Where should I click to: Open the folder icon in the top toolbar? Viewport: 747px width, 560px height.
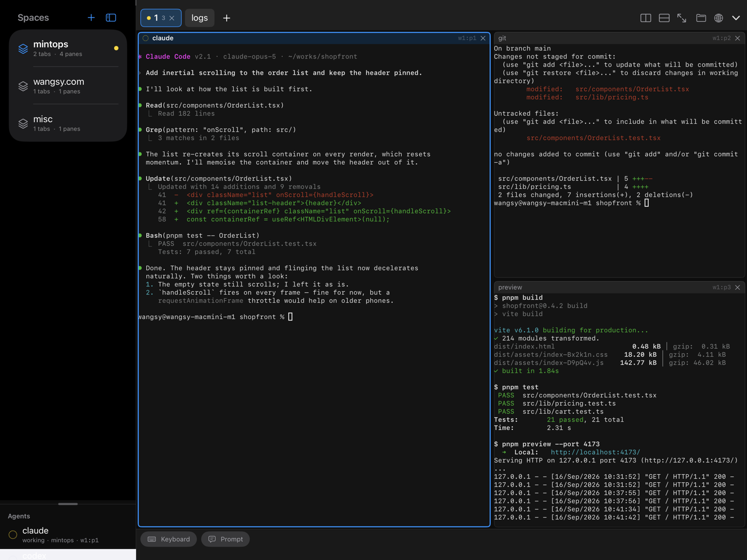point(701,18)
